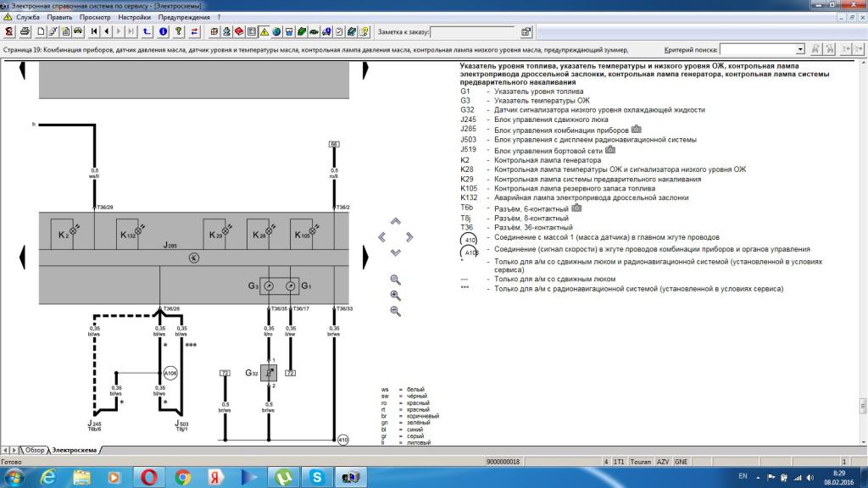
Task: Open the Windows Start button
Action: click(14, 477)
